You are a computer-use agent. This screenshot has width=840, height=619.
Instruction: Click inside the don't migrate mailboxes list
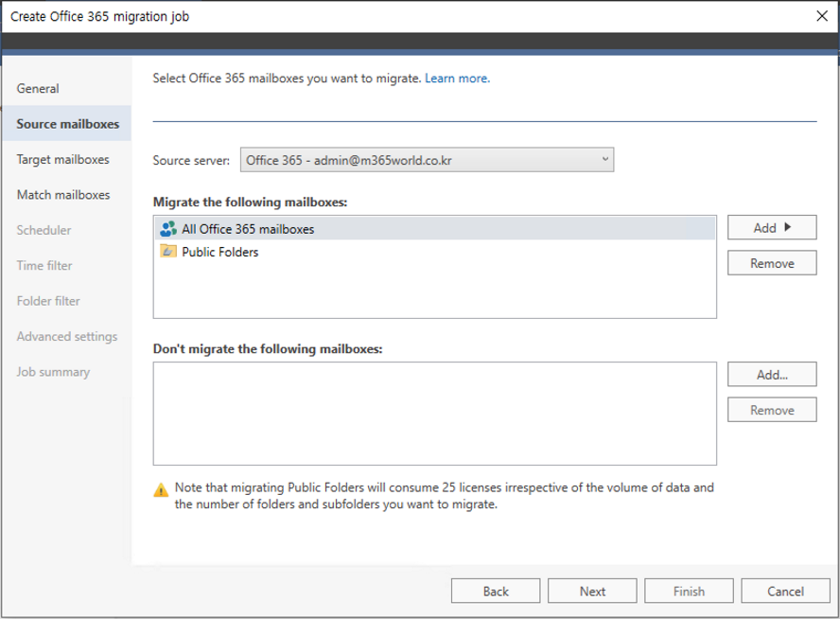click(x=435, y=414)
